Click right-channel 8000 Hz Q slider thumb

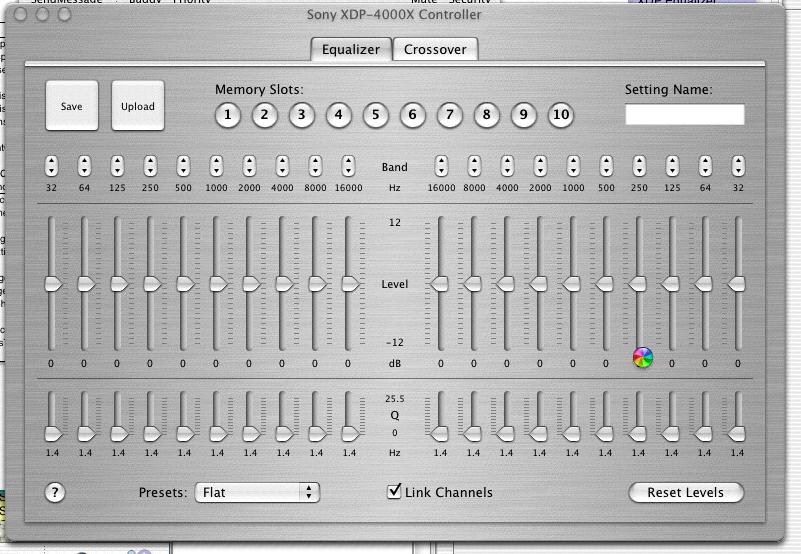pos(473,434)
